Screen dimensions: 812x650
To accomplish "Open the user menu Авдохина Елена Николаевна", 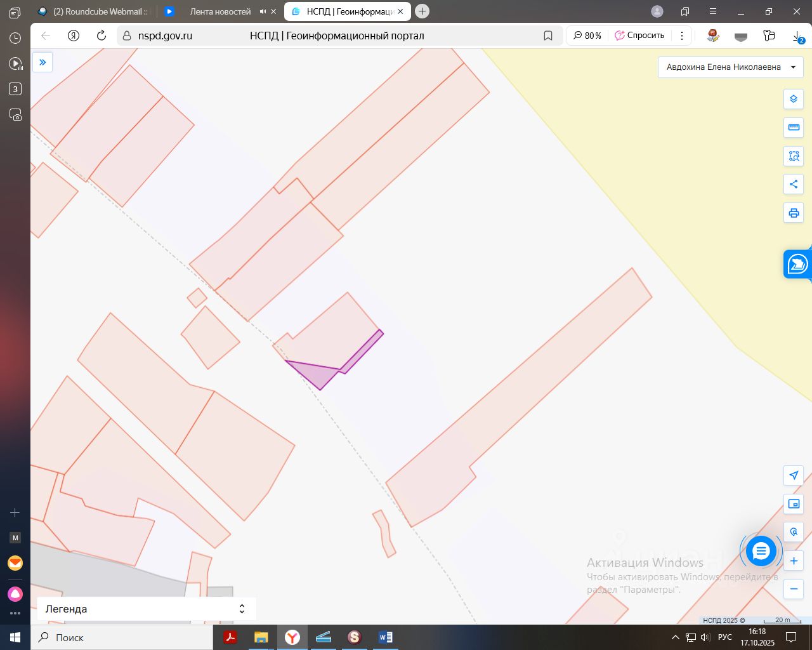I will point(731,67).
